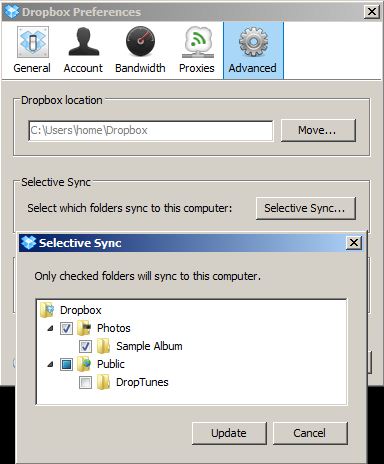Click Dropbox logo in Selective Sync title bar
Image resolution: width=384 pixels, height=464 pixels.
click(28, 243)
